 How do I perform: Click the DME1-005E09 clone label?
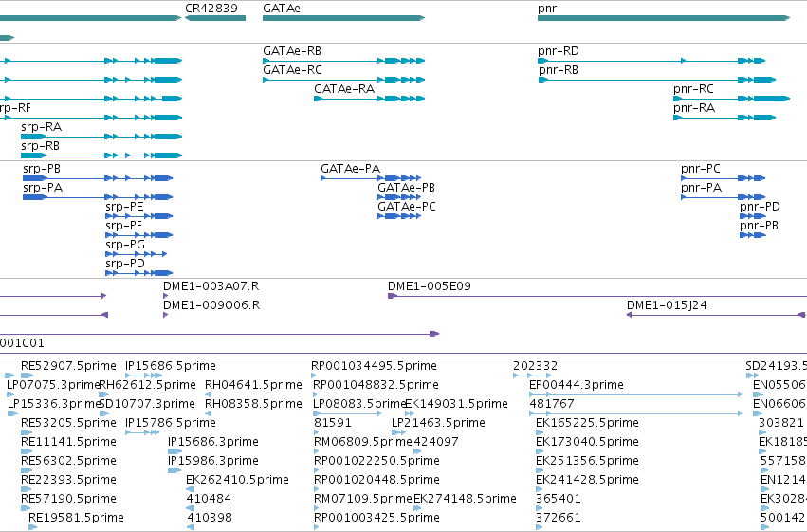[430, 286]
